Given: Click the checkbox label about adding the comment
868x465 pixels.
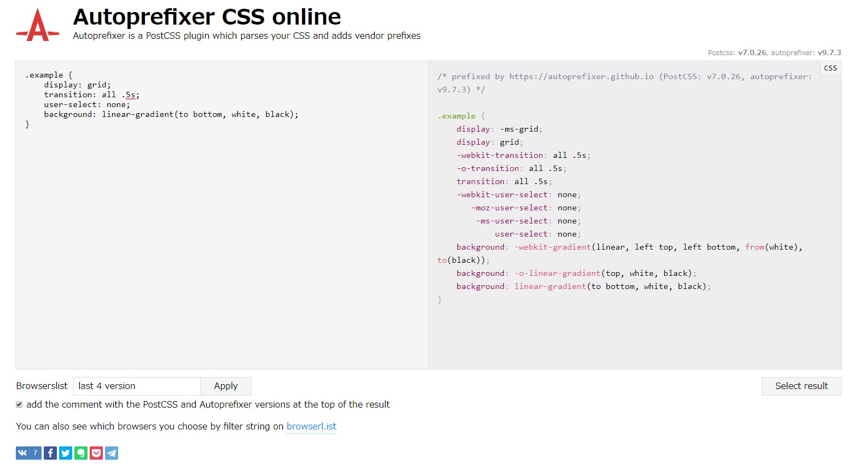Looking at the screenshot, I should [208, 404].
